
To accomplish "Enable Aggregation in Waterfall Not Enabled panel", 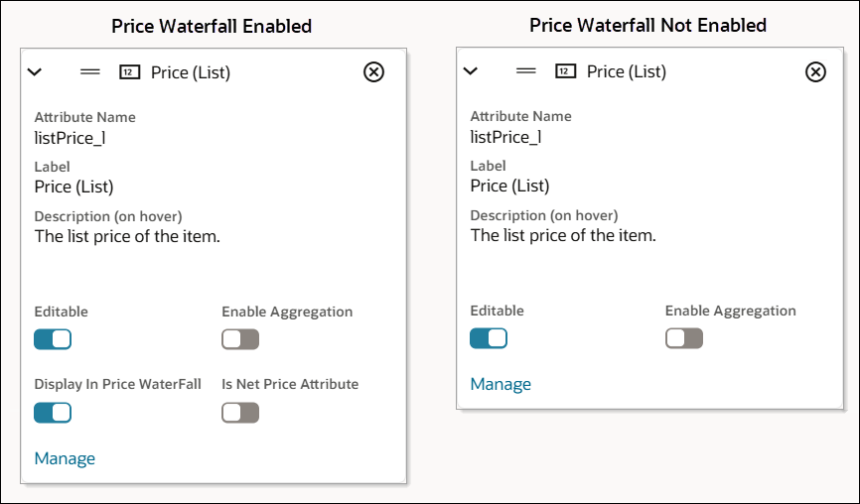I will pos(684,338).
